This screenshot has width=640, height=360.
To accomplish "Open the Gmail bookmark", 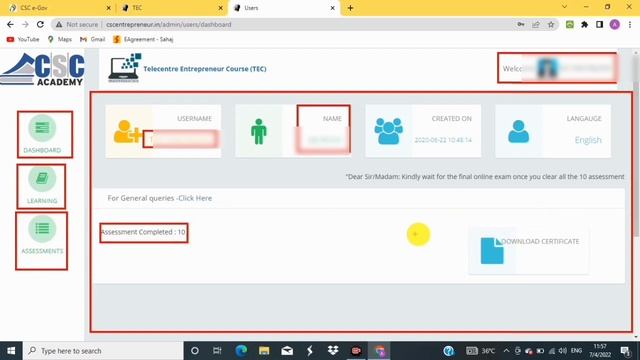I will (x=93, y=39).
